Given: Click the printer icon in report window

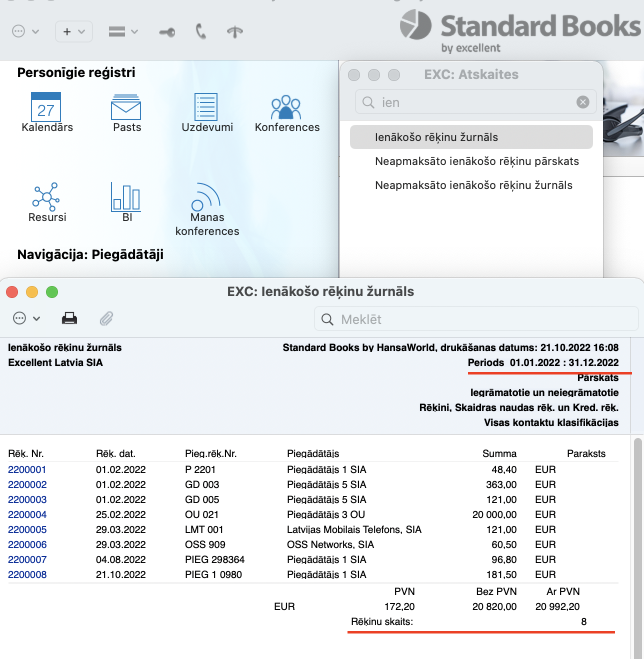Looking at the screenshot, I should (x=69, y=318).
